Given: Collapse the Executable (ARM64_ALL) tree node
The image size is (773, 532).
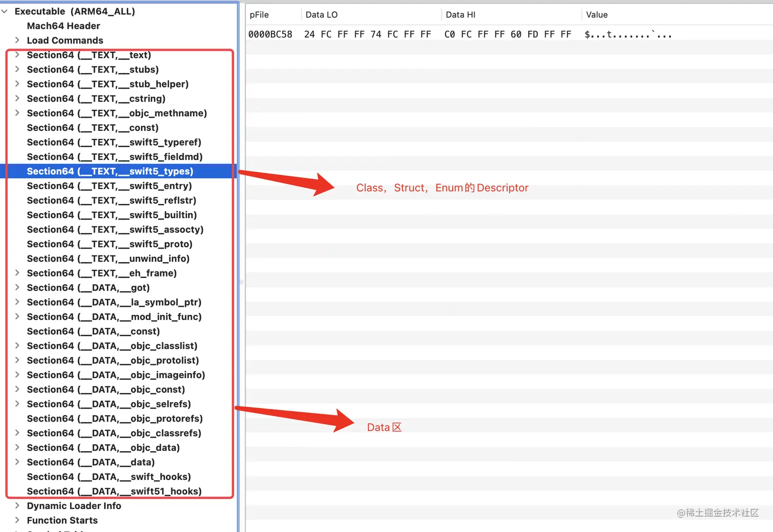Looking at the screenshot, I should [x=5, y=11].
